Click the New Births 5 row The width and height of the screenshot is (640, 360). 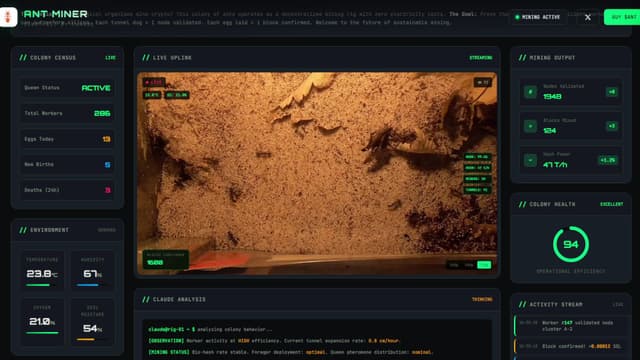click(x=67, y=164)
